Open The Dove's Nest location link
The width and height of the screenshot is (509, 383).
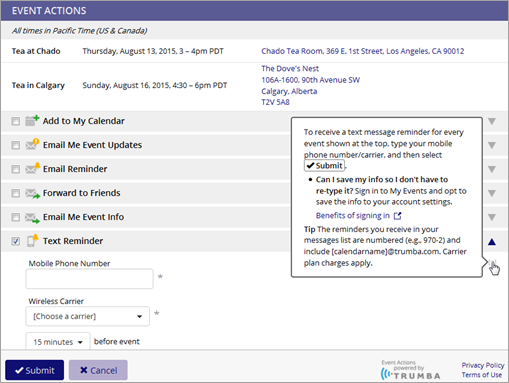[x=290, y=68]
